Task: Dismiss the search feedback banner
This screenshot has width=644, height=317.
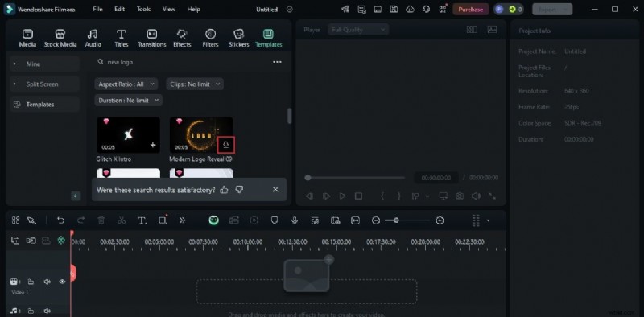Action: click(x=275, y=189)
